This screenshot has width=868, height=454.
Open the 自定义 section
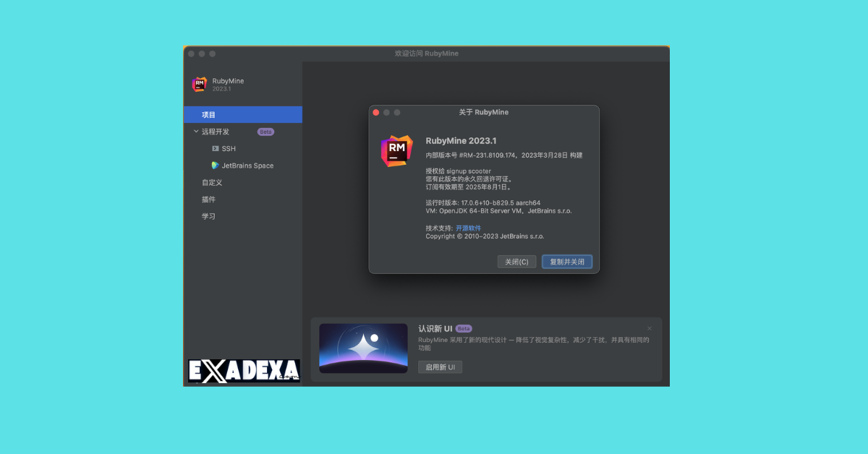point(212,182)
